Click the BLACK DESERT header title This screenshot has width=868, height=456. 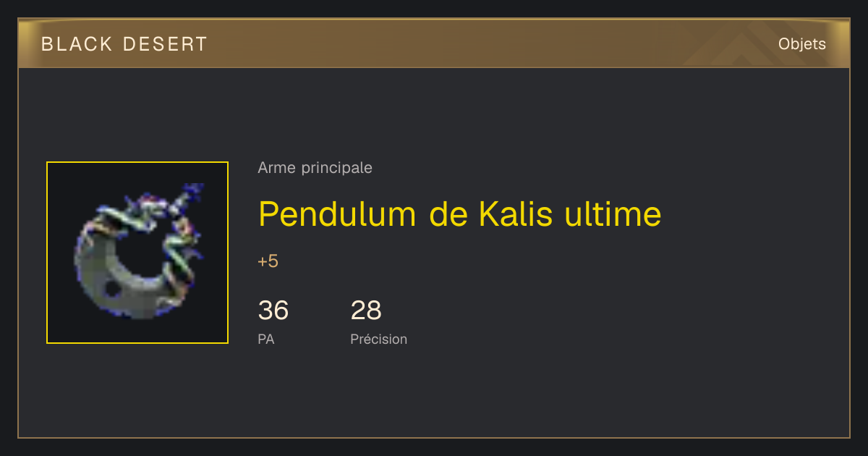124,44
